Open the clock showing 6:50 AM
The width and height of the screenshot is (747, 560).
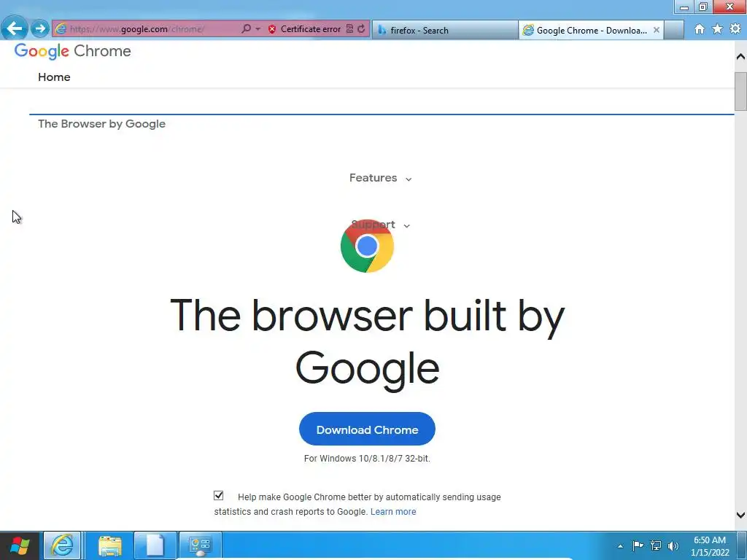click(710, 546)
